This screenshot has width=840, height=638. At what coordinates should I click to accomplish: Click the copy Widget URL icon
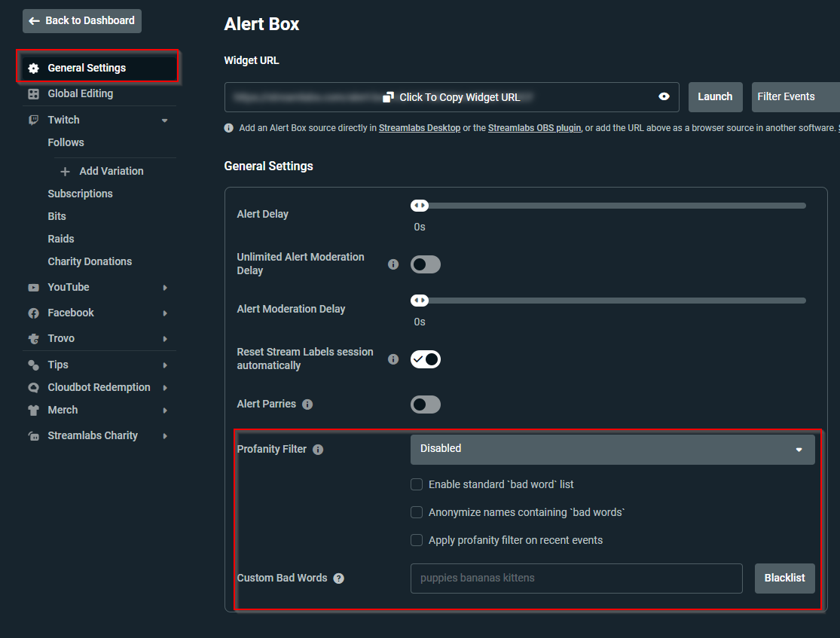[x=388, y=96]
